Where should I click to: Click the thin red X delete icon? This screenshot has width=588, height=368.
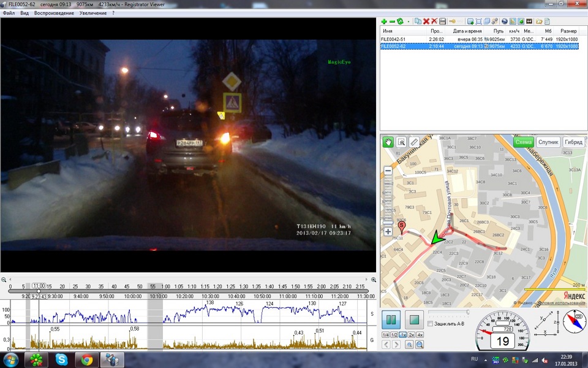tap(434, 21)
